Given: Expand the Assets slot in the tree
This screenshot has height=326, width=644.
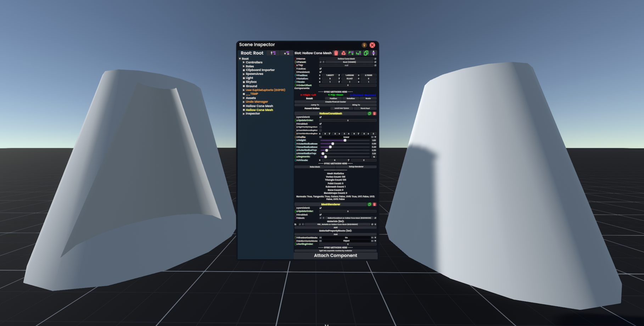Looking at the screenshot, I should [244, 98].
